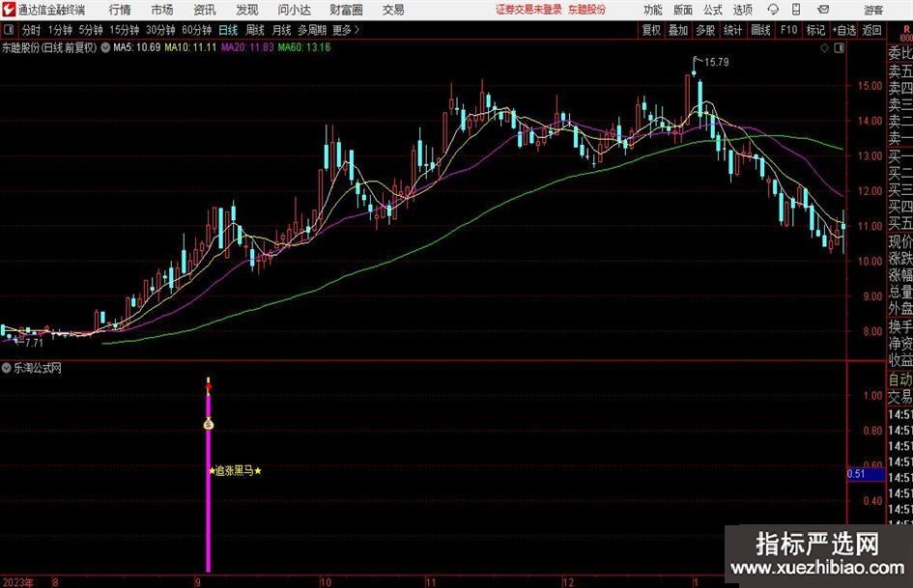Expand the 更多 periods list
913x588 pixels.
345,30
